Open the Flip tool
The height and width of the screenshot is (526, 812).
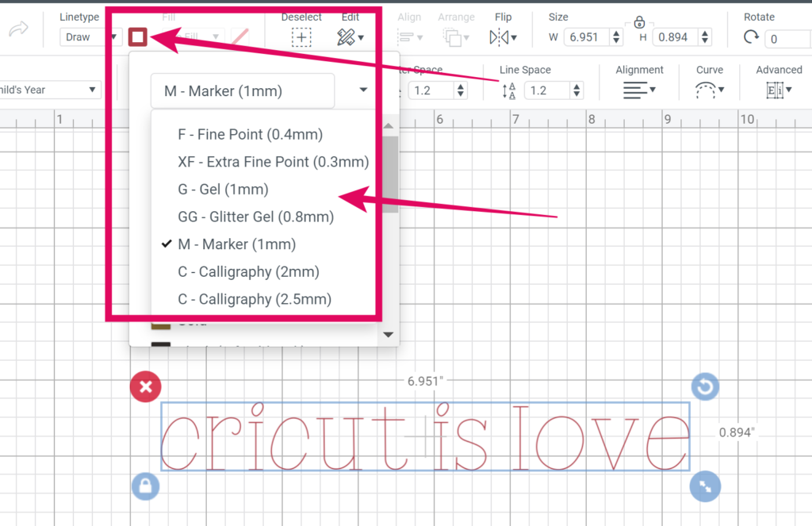(503, 37)
